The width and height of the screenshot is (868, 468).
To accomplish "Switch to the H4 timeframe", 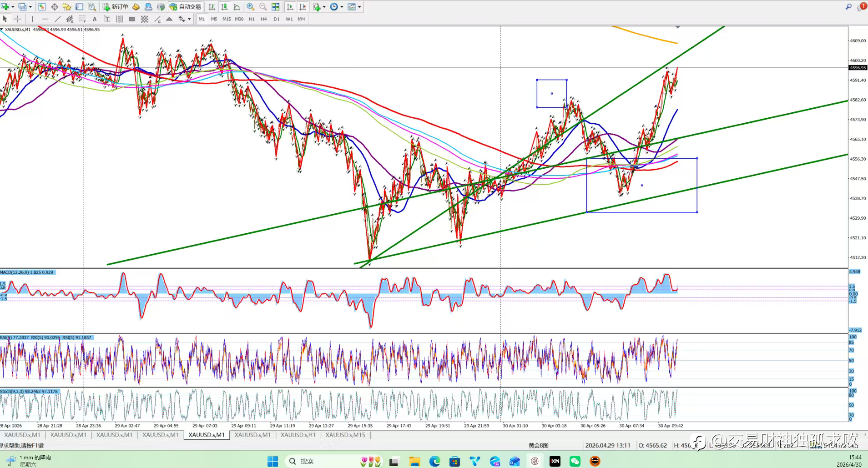I will point(263,19).
